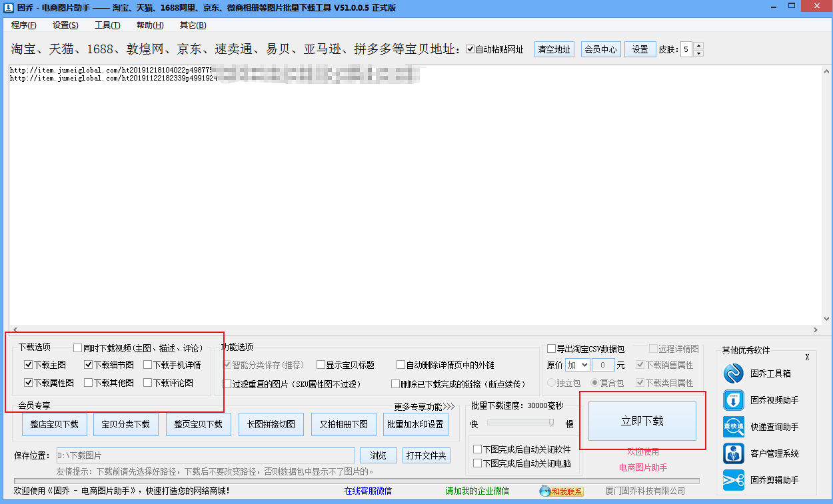Open 请加我的企业微信 link
The height and width of the screenshot is (504, 833).
pos(477,491)
